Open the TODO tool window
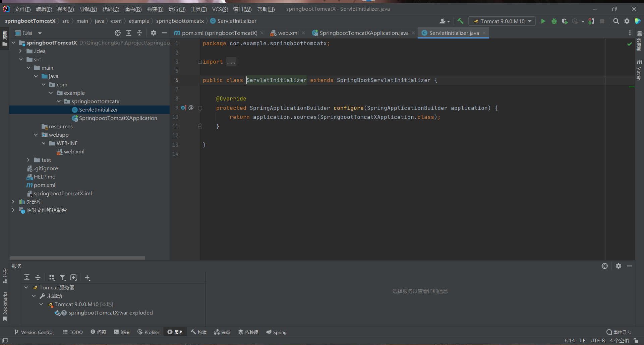This screenshot has height=345, width=644. pos(73,332)
